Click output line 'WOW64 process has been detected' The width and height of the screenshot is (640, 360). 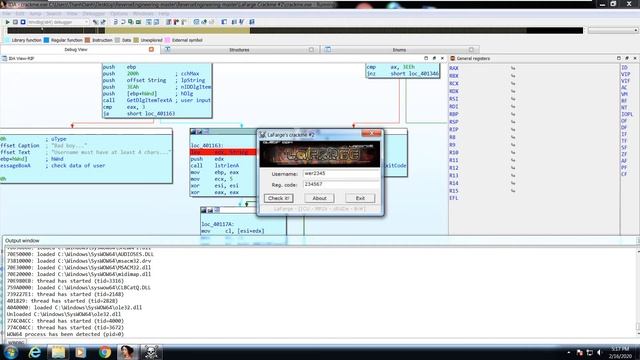pyautogui.click(x=65, y=334)
